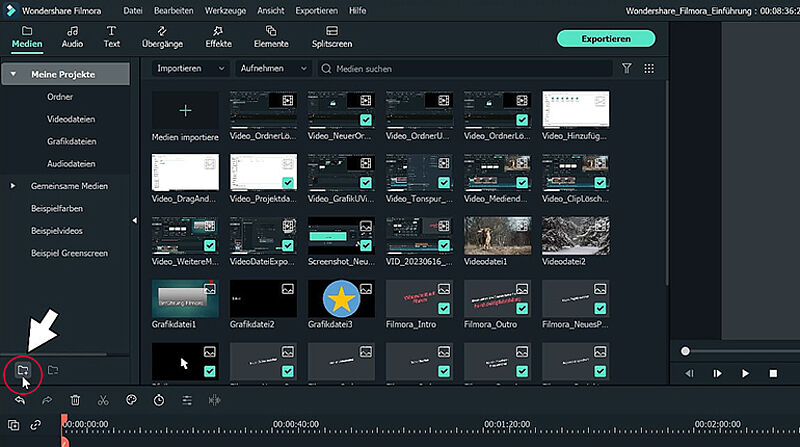Open the Bearbeiten menu

pos(173,11)
